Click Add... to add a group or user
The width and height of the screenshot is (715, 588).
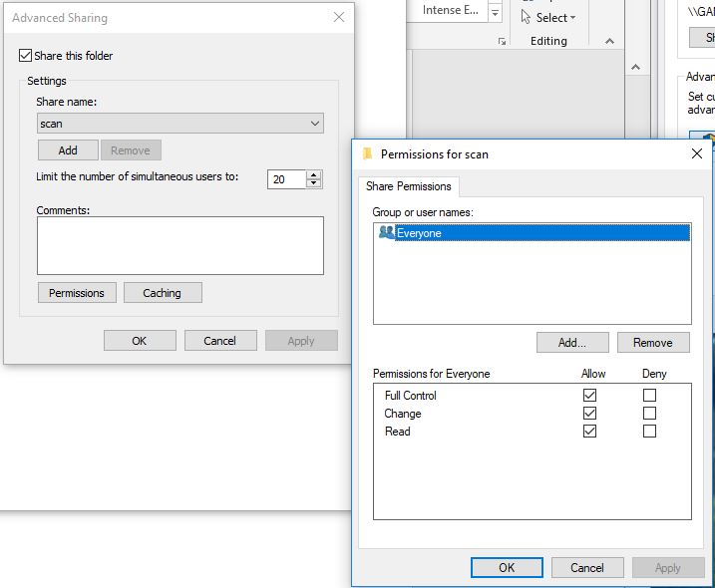pyautogui.click(x=571, y=343)
